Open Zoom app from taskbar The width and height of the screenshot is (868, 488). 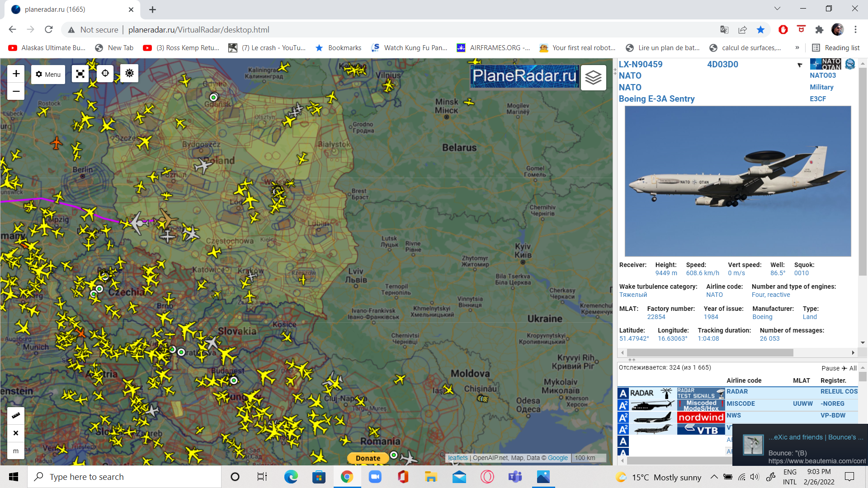coord(375,477)
